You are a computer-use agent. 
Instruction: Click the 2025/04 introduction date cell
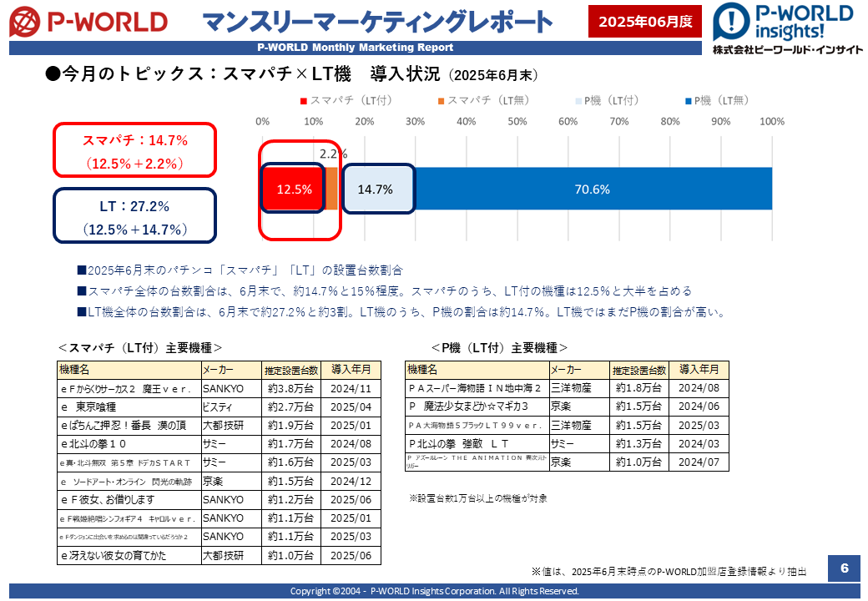[351, 407]
